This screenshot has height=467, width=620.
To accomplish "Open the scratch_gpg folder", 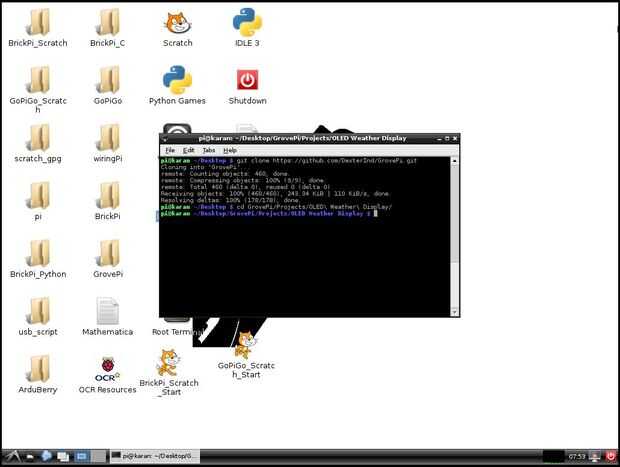I will pyautogui.click(x=38, y=138).
